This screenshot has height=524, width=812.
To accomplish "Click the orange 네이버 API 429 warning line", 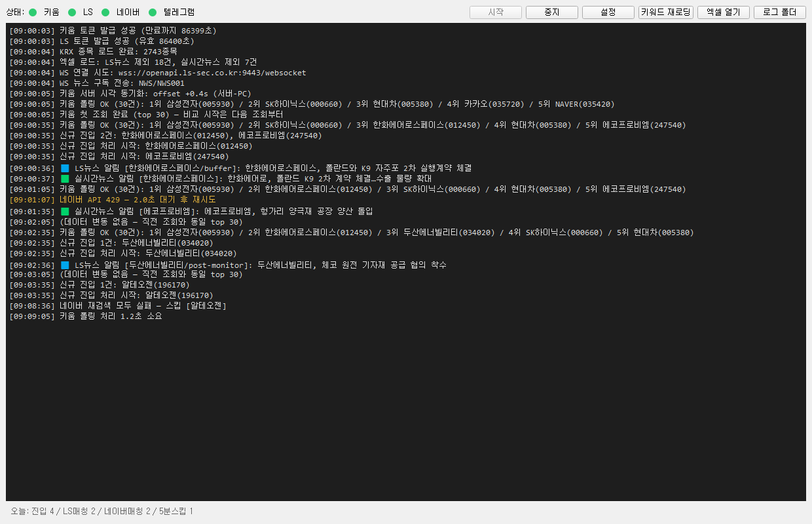I will pos(113,199).
